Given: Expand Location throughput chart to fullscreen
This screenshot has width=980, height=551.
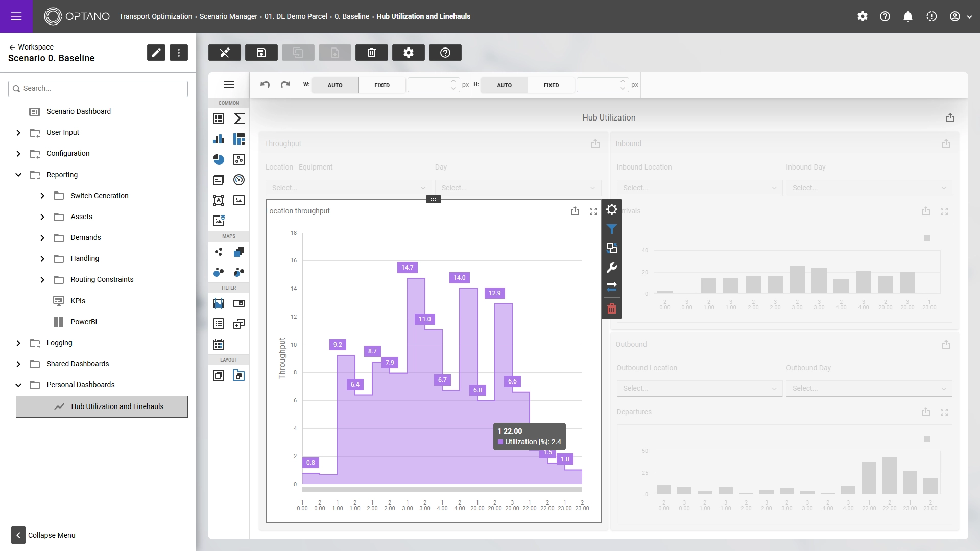Looking at the screenshot, I should click(x=593, y=211).
